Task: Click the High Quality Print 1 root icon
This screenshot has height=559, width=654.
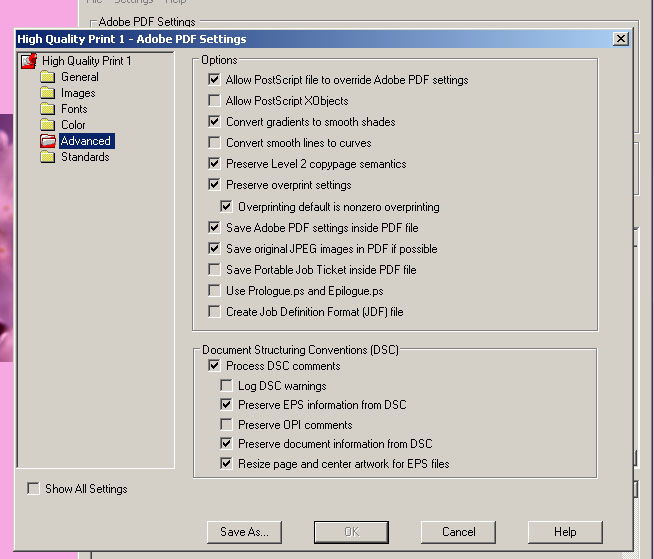Action: [29, 61]
